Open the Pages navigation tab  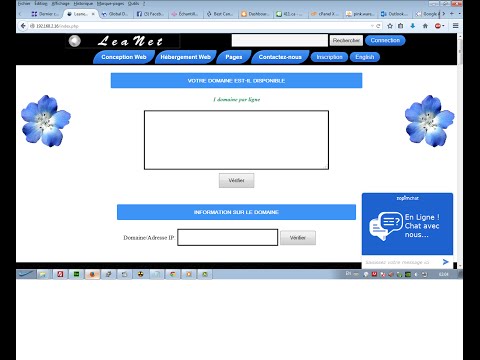pos(234,57)
